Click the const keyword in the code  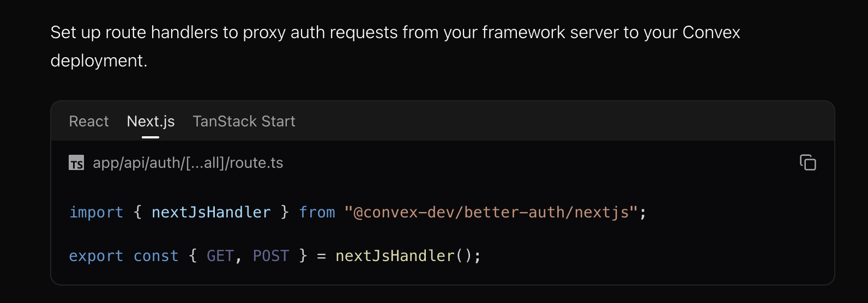click(156, 256)
